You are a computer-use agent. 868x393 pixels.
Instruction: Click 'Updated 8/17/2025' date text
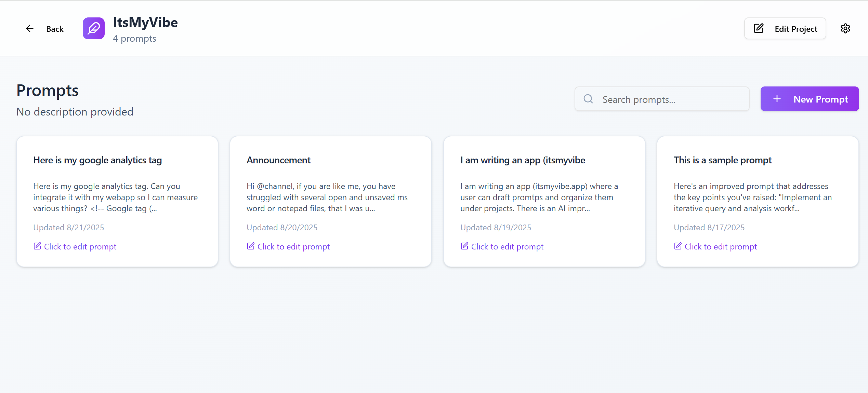(709, 228)
